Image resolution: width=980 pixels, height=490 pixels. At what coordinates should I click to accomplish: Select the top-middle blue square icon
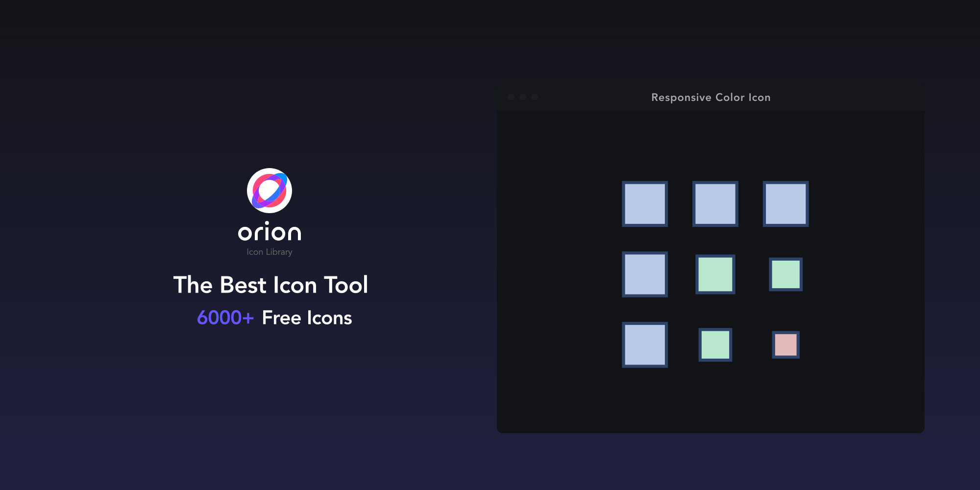[715, 204]
